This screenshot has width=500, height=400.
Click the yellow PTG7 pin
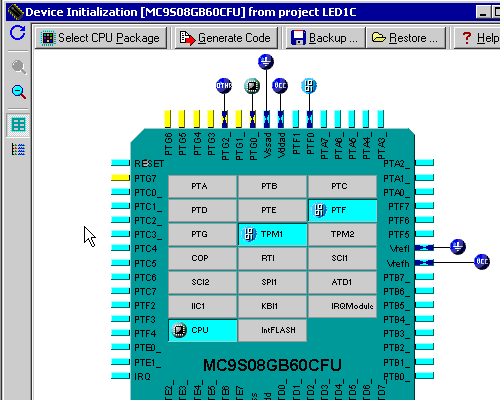(120, 178)
